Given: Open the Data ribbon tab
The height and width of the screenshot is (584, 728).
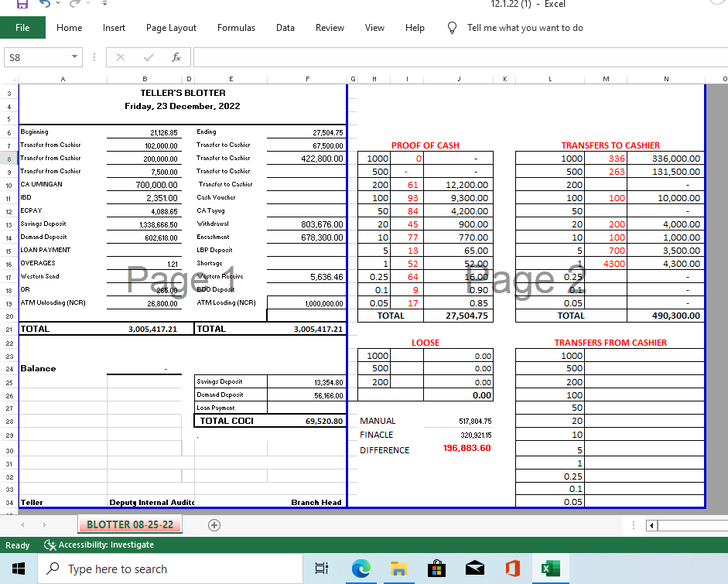Looking at the screenshot, I should point(285,28).
